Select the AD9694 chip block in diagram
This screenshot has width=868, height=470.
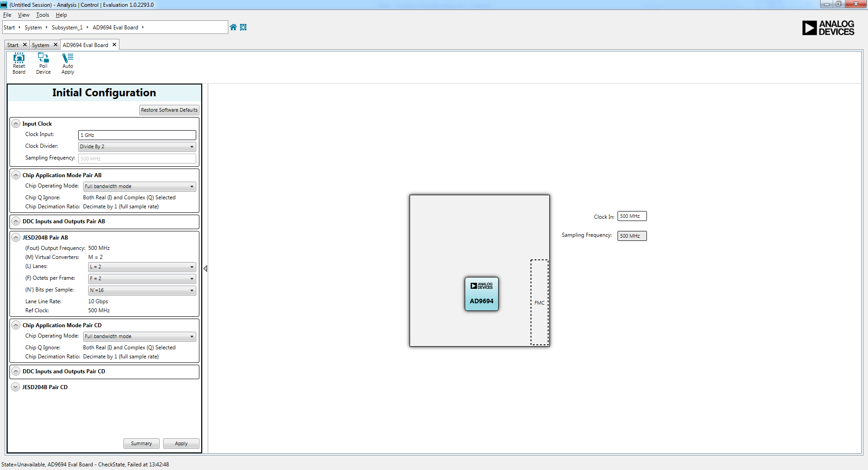481,294
